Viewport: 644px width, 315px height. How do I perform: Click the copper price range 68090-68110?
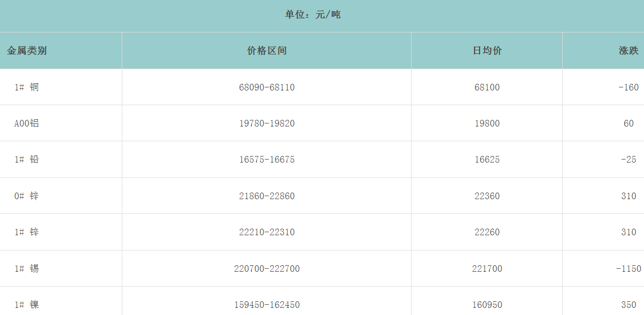pos(267,87)
